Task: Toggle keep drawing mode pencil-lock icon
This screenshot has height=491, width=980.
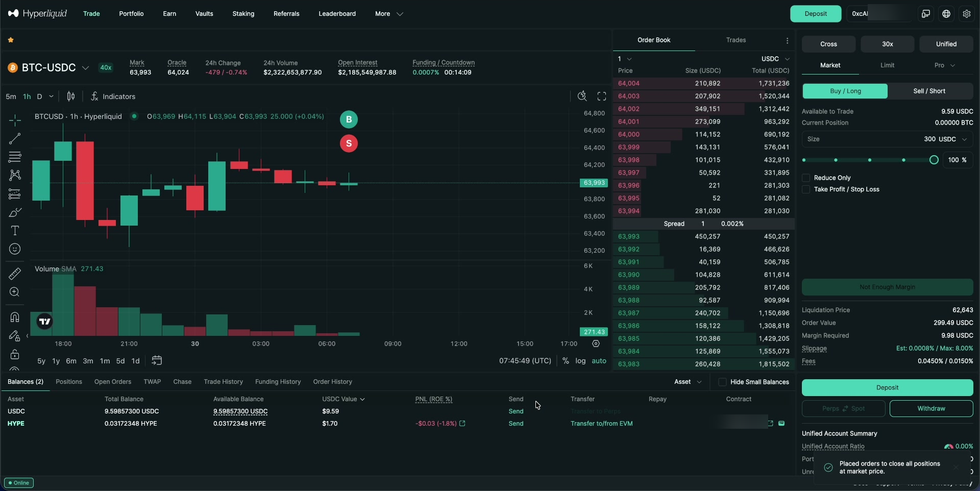Action: 15,336
